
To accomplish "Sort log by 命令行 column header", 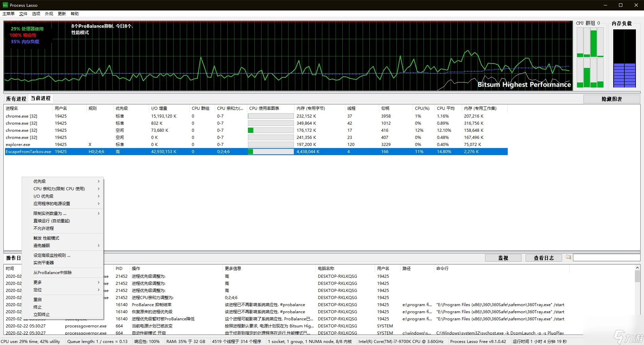I will click(502, 269).
